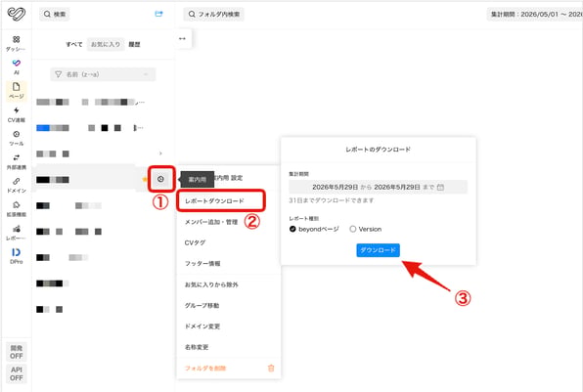Viewport: 583px width, 392px height.
Task: Open the 名前 (z→a) sort dropdown
Action: tap(103, 74)
